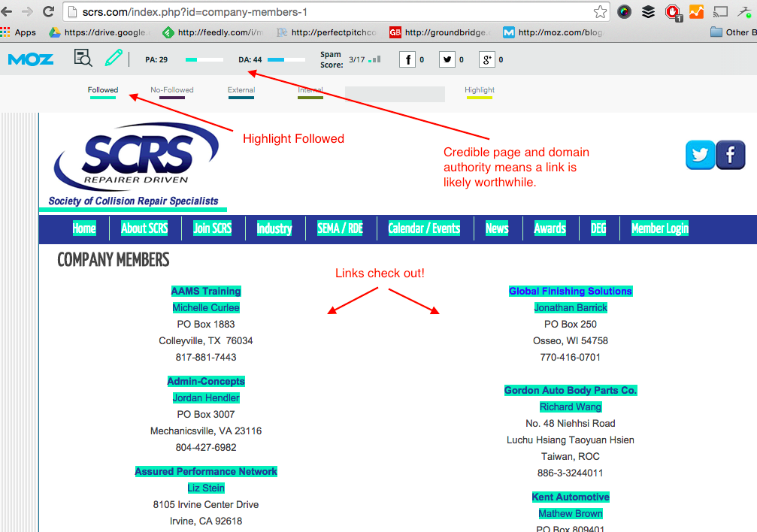The image size is (757, 532).
Task: Open the Other Bookmarks folder
Action: (x=734, y=32)
